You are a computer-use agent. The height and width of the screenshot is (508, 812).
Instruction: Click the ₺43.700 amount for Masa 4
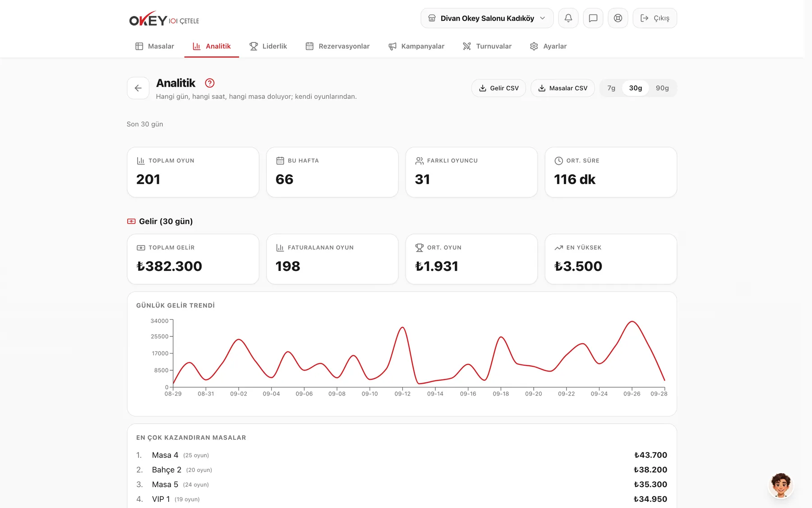pyautogui.click(x=651, y=455)
